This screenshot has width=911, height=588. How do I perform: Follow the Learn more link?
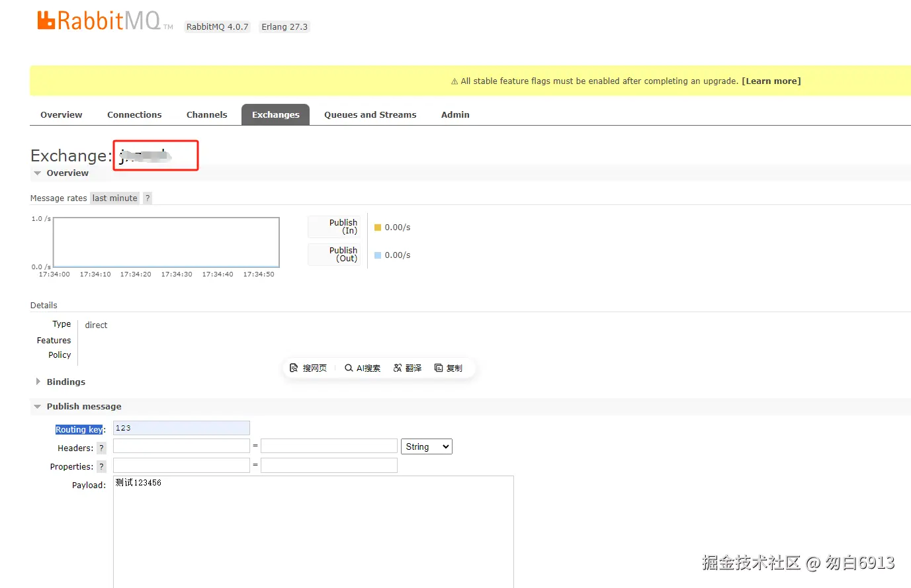click(x=771, y=81)
